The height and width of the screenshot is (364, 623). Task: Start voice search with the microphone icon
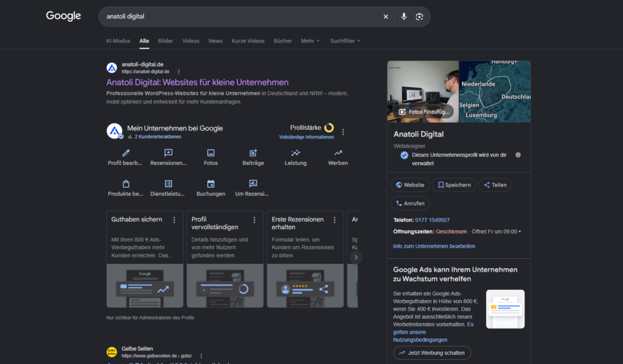[x=404, y=16]
